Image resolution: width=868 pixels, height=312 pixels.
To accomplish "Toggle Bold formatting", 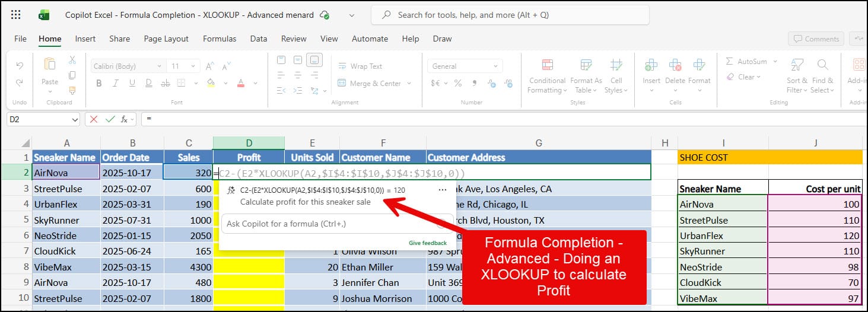I will [99, 84].
